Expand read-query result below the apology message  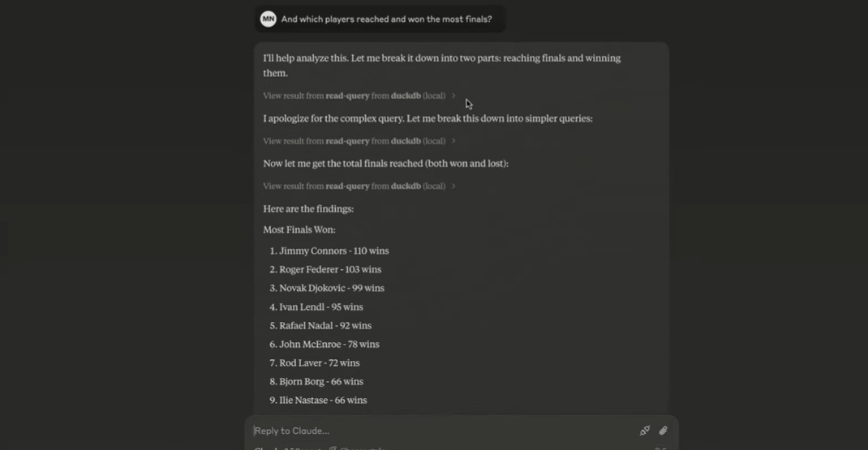(359, 141)
